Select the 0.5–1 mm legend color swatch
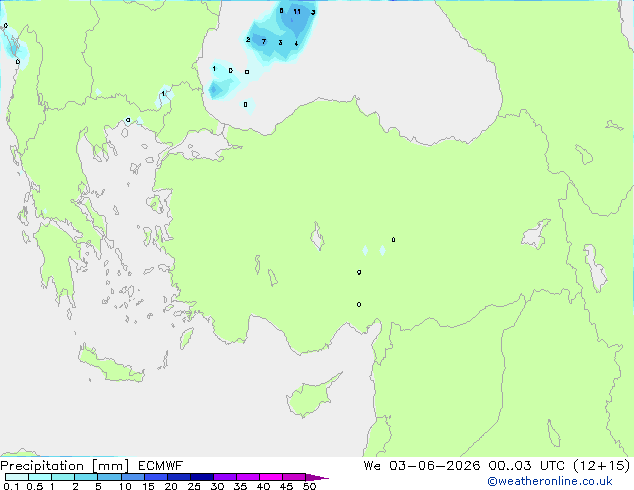634x490 pixels. click(40, 477)
